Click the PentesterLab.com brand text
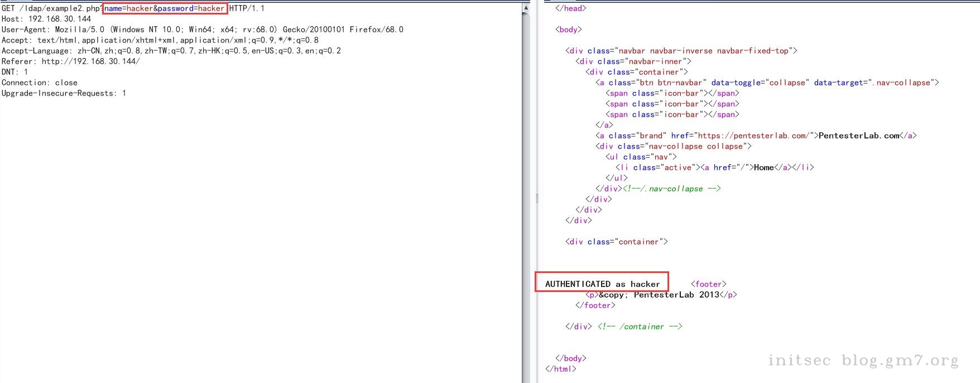The width and height of the screenshot is (980, 383). click(x=859, y=136)
